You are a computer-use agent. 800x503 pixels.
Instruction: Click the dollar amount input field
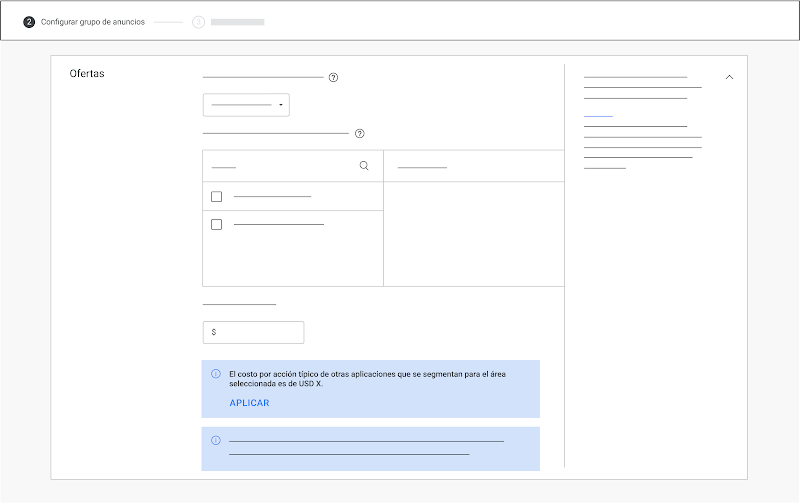point(254,332)
